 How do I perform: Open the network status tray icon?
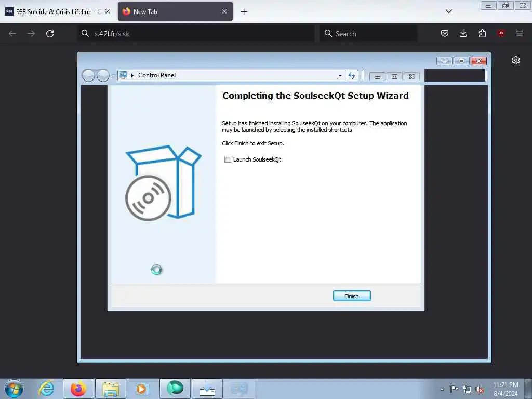[x=467, y=390]
